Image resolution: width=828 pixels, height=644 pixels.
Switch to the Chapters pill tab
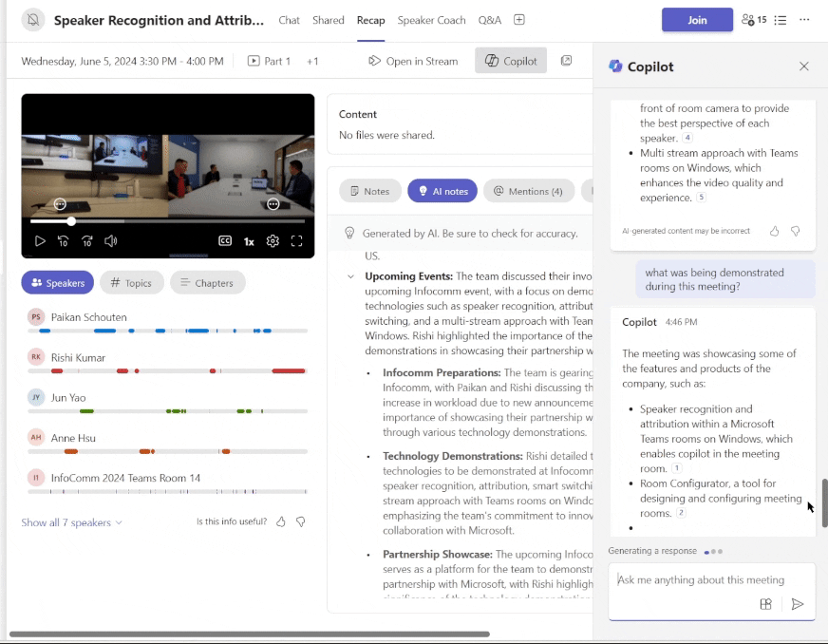208,283
